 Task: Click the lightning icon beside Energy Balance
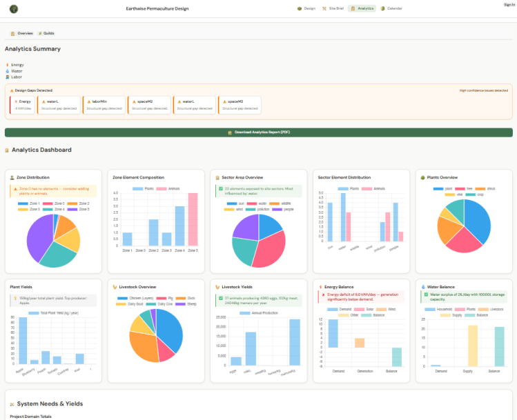coord(320,287)
